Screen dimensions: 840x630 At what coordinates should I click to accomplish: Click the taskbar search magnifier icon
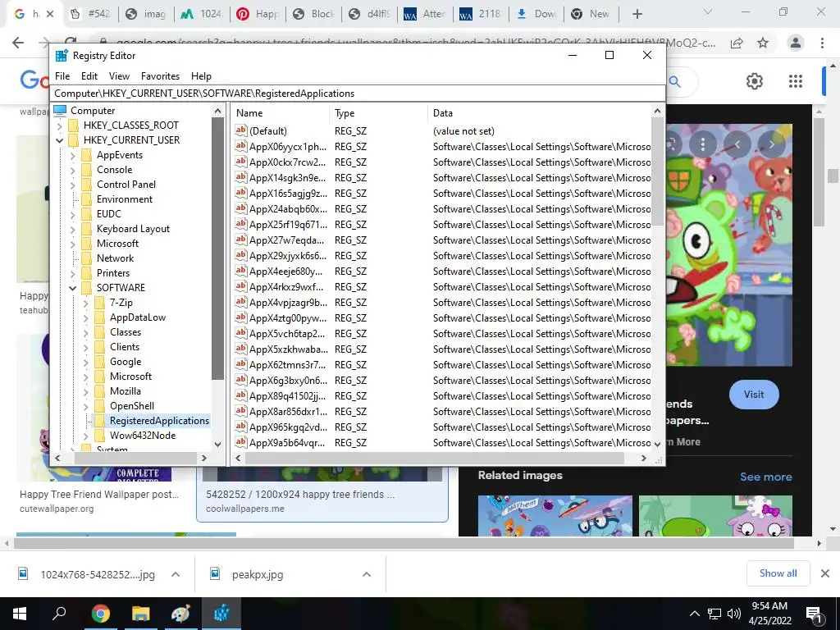pos(59,613)
